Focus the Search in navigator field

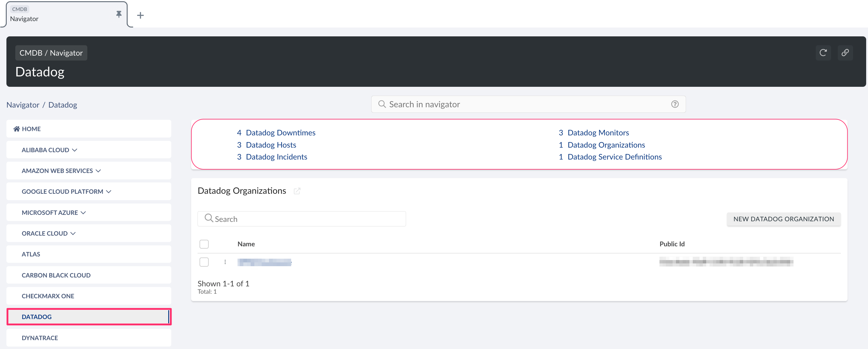pyautogui.click(x=528, y=104)
